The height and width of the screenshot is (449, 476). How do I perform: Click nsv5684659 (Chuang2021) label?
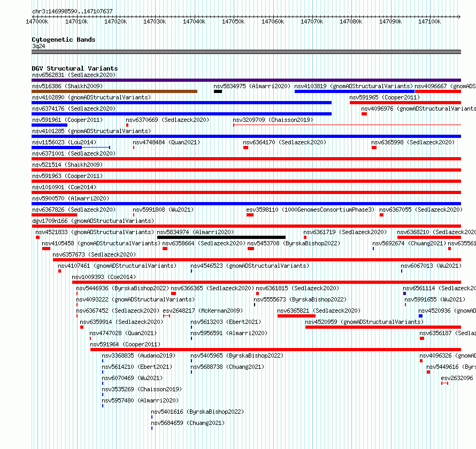point(188,423)
